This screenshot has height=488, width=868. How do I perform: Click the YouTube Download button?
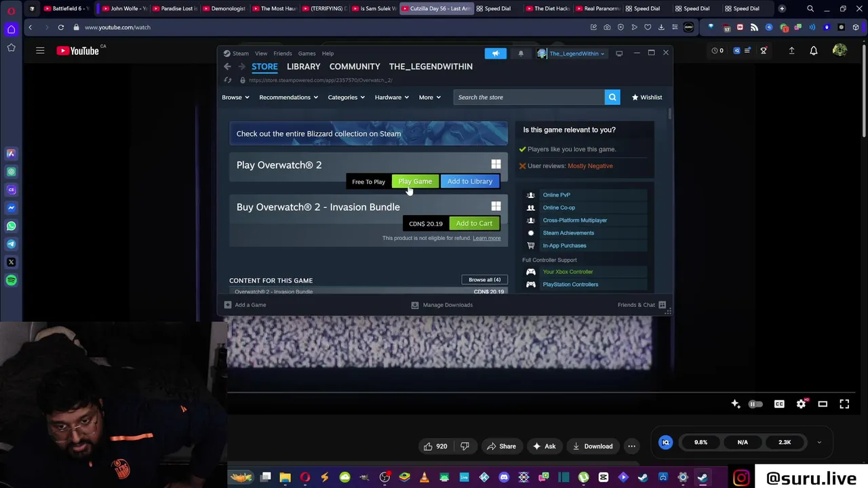pos(592,446)
